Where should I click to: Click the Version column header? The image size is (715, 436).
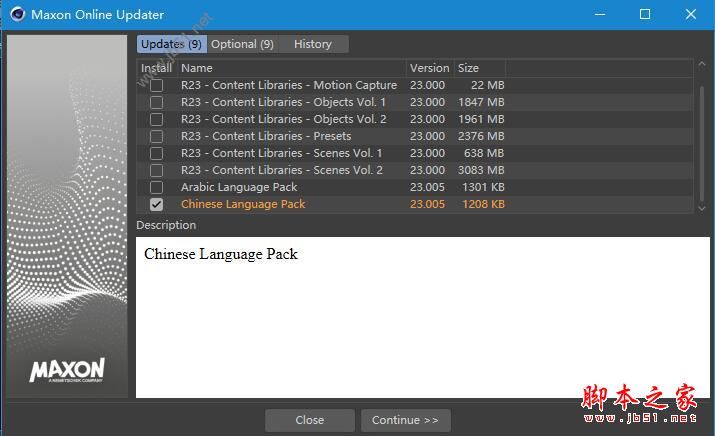pos(429,68)
